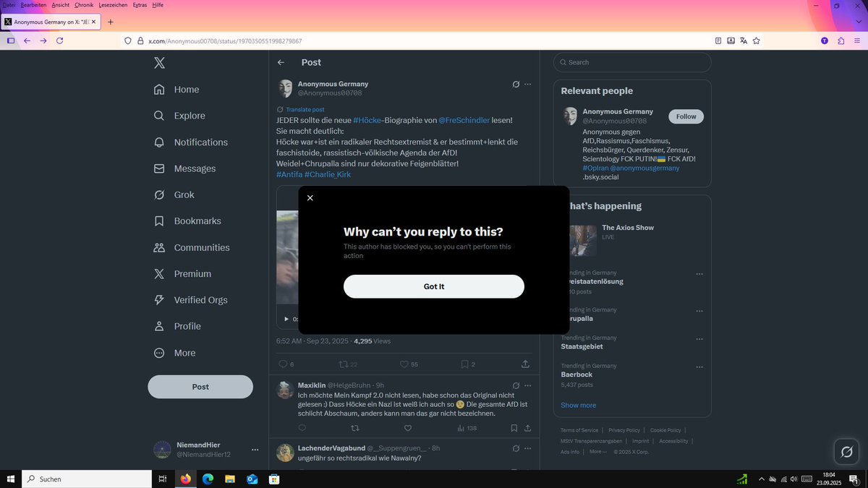View analytics showing 138 on Maxiklin's reply
868x488 pixels.
467,428
